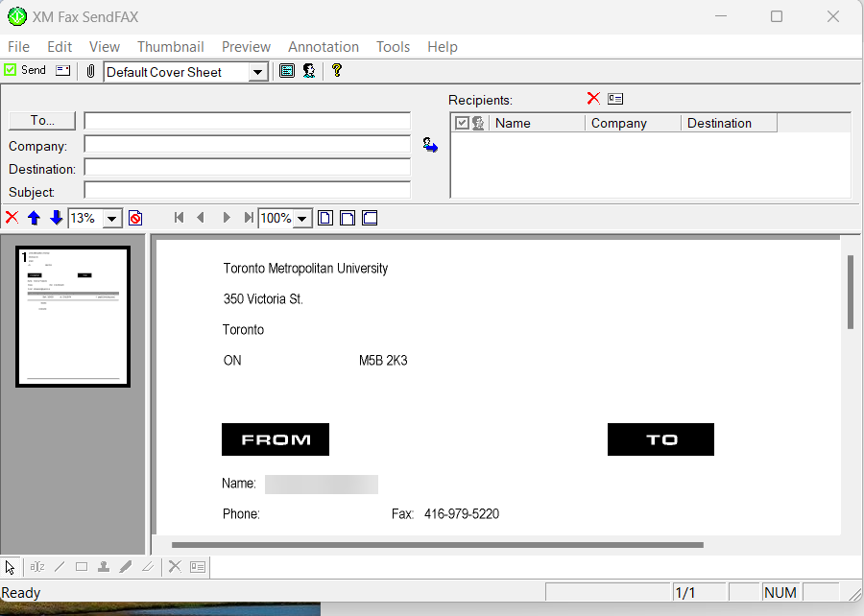Viewport: 864px width, 616px height.
Task: Select the highlighter marker tool
Action: 126,566
